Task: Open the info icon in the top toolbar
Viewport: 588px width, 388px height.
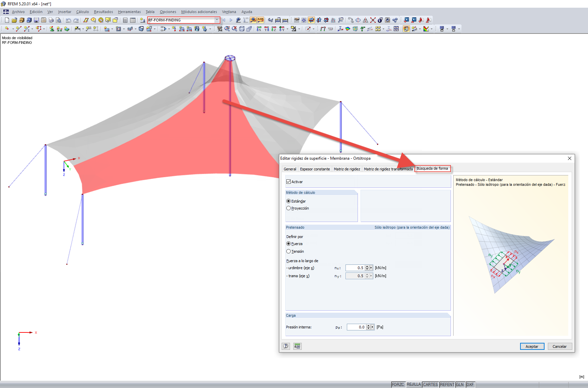Action: (x=380, y=20)
